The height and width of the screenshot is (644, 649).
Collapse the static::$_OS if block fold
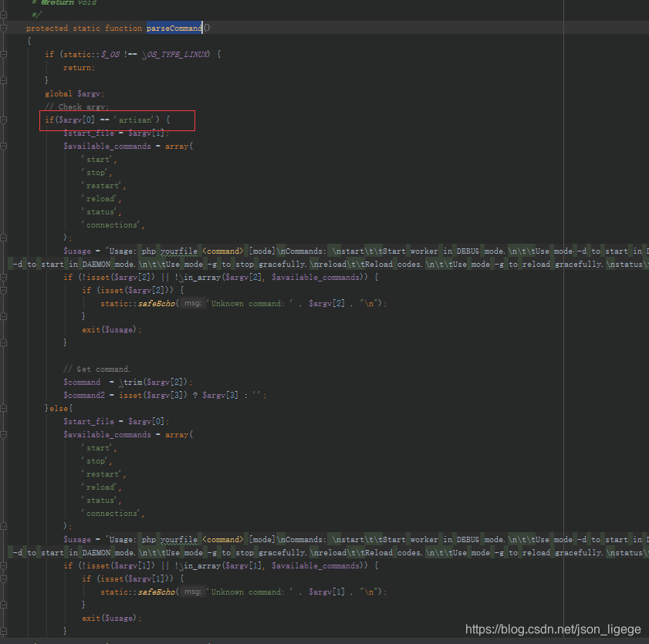(x=3, y=54)
